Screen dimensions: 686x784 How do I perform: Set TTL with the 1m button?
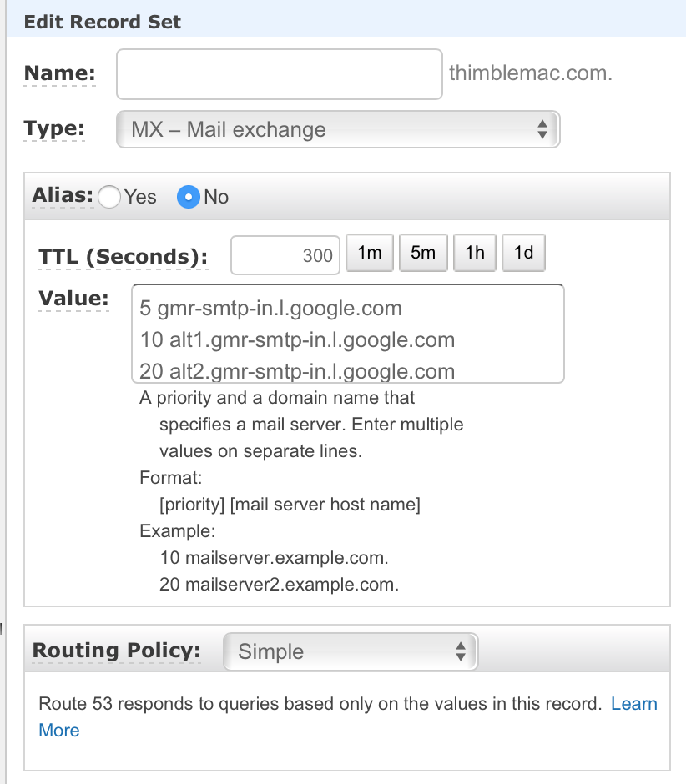pos(370,253)
